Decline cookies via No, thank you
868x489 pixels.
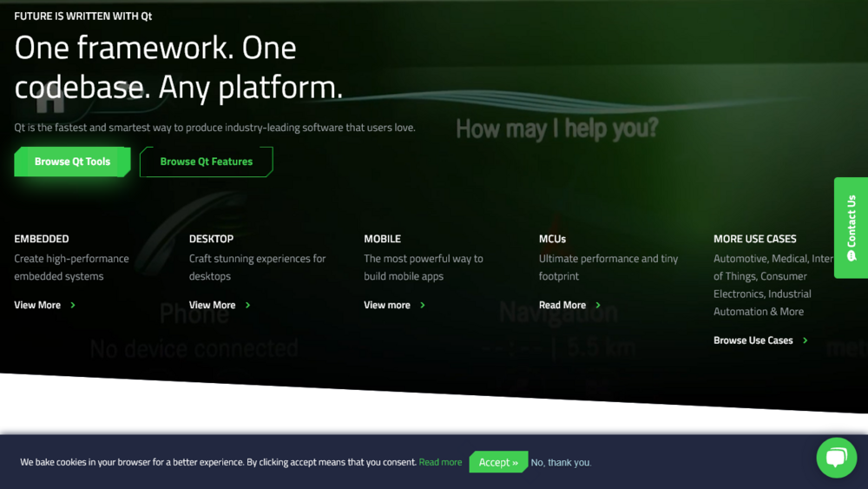pyautogui.click(x=561, y=462)
